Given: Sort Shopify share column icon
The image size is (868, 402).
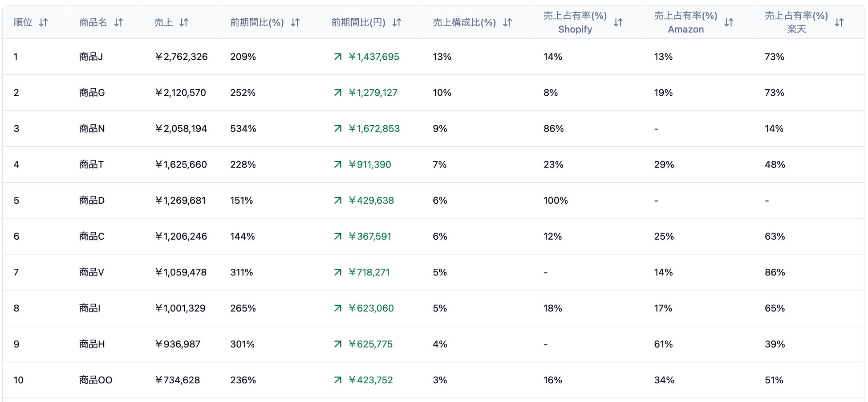Looking at the screenshot, I should 618,22.
